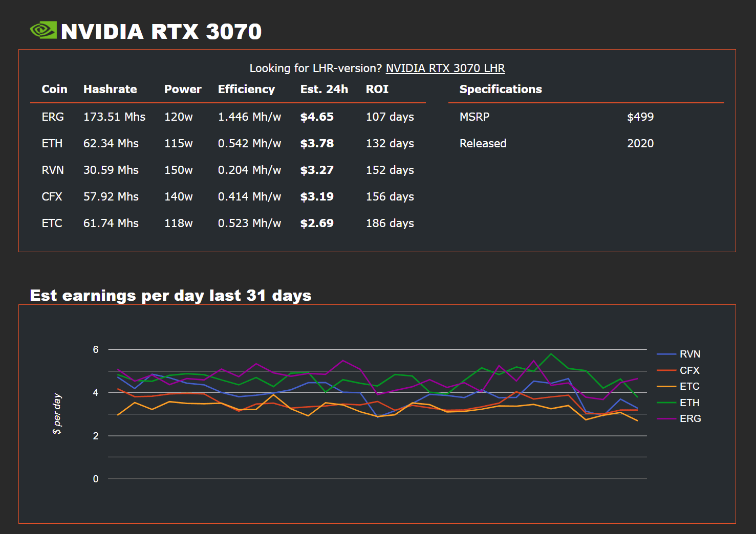The height and width of the screenshot is (534, 756).
Task: Click the 0.204 Mh/w efficiency value
Action: [x=250, y=170]
